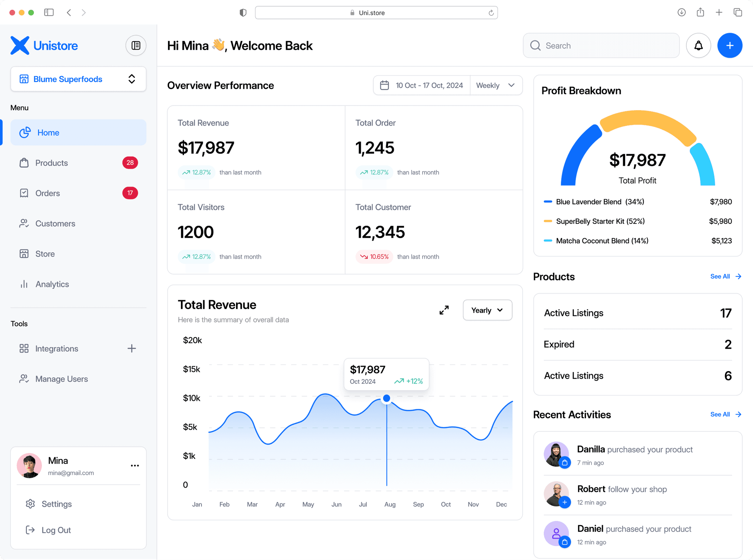The width and height of the screenshot is (753, 560).
Task: Click the $7,980 Blue Lavender amount
Action: click(721, 202)
